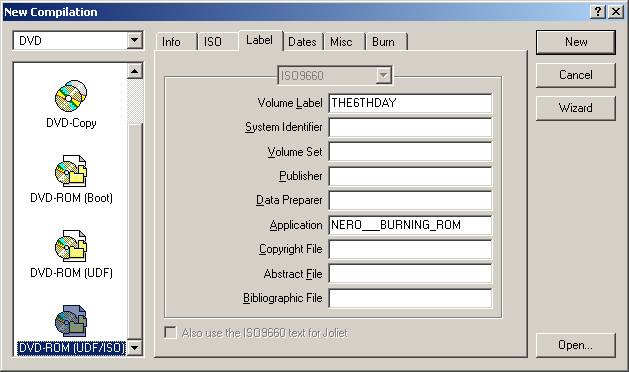The image size is (629, 372).
Task: Choose the DVD-ROM (Boot) icon
Action: tap(71, 171)
